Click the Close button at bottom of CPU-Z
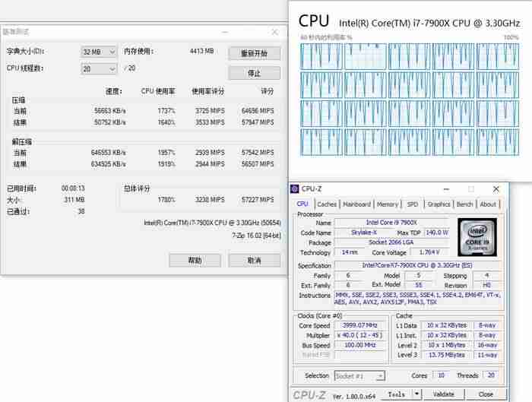532x402 pixels. [x=486, y=394]
